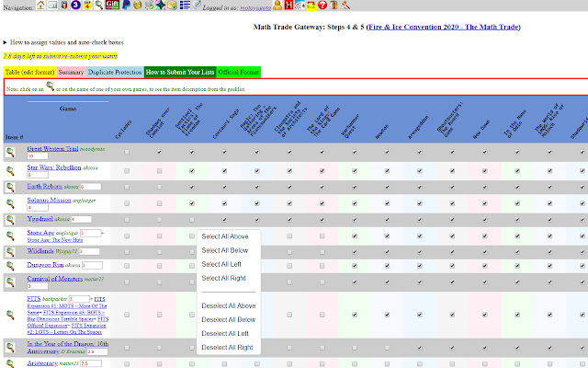Open the Gift icon in navigation

click(x=112, y=5)
